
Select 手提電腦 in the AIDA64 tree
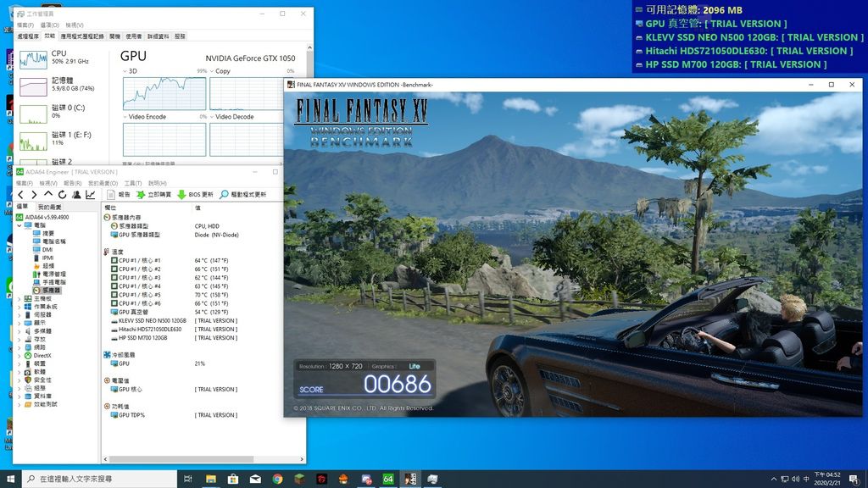[49, 282]
